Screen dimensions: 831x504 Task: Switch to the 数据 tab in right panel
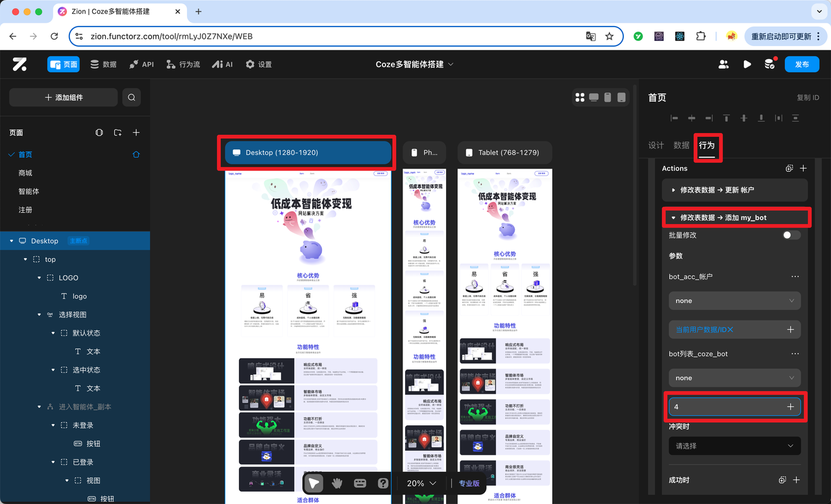click(x=681, y=145)
